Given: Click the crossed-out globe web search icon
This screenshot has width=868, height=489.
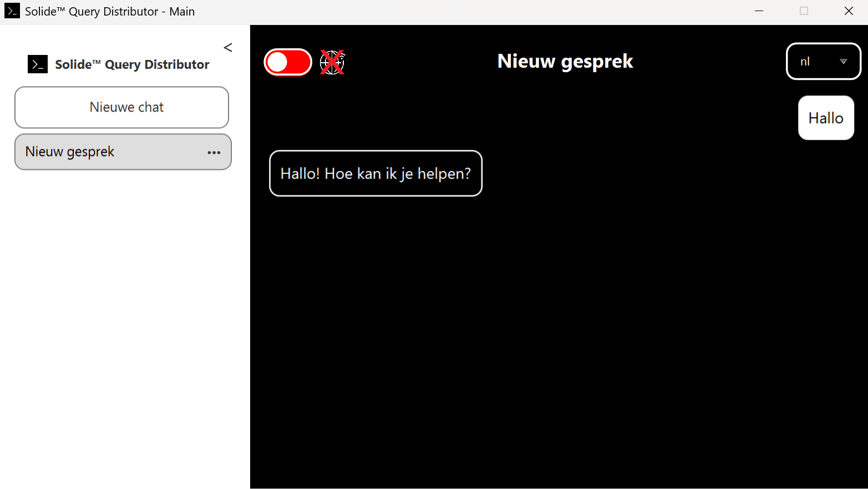Looking at the screenshot, I should click(x=332, y=62).
